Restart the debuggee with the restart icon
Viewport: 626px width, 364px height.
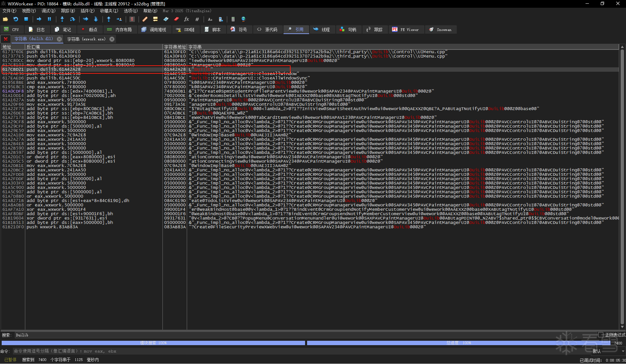click(x=16, y=19)
